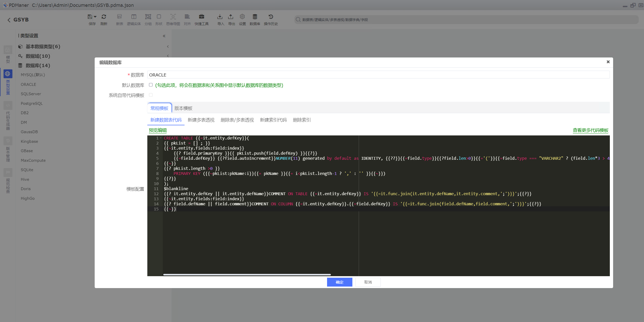Open Settings gear icon in toolbar
This screenshot has width=644, height=322.
click(242, 17)
